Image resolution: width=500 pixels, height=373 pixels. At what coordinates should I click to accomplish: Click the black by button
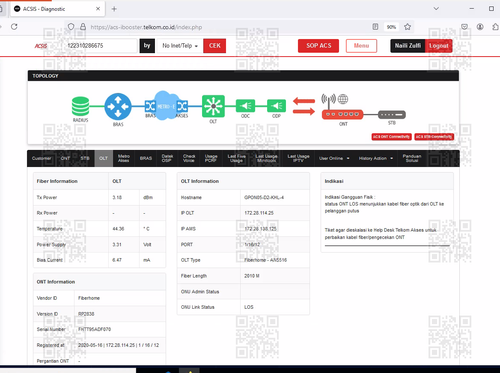coord(147,46)
